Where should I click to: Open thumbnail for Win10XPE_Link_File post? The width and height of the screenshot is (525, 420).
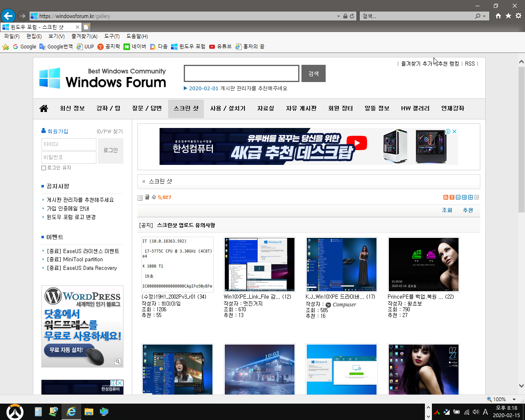tap(260, 264)
